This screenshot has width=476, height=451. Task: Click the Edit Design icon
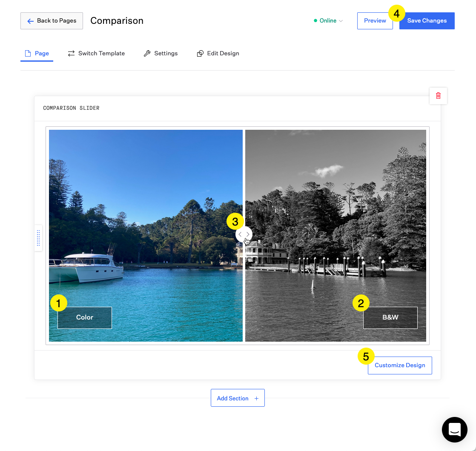pos(200,53)
